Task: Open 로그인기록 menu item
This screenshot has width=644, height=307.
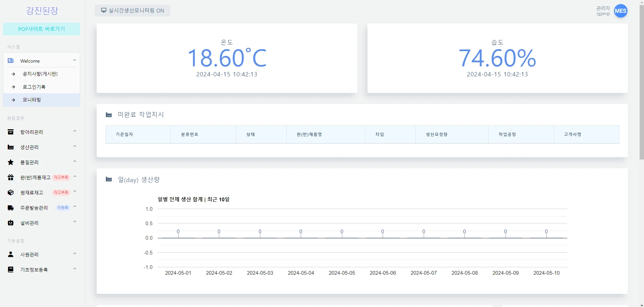Action: click(42, 87)
